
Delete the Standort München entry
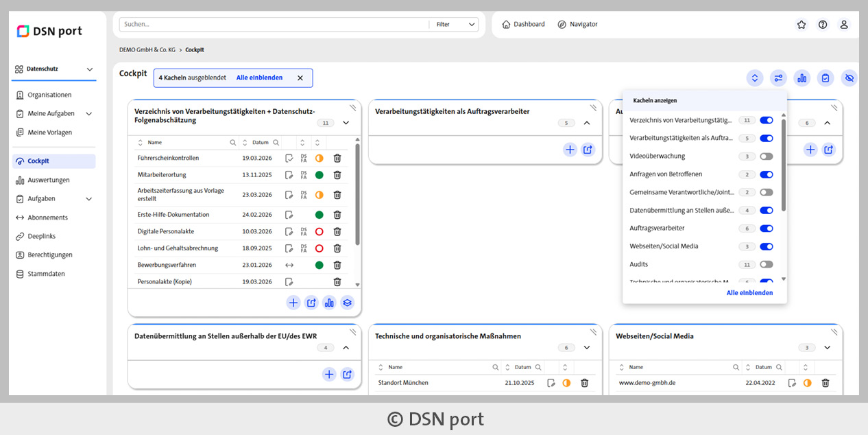[584, 383]
